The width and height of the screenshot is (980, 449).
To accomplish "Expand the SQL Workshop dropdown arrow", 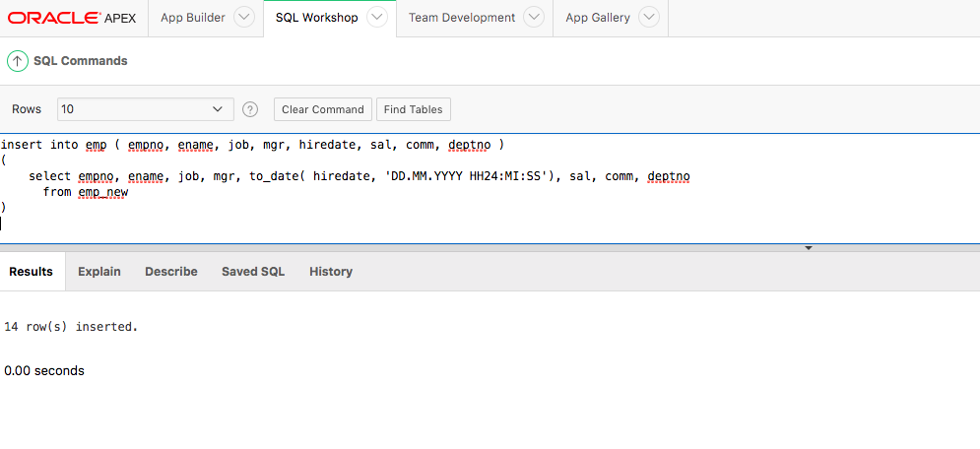I will (376, 18).
